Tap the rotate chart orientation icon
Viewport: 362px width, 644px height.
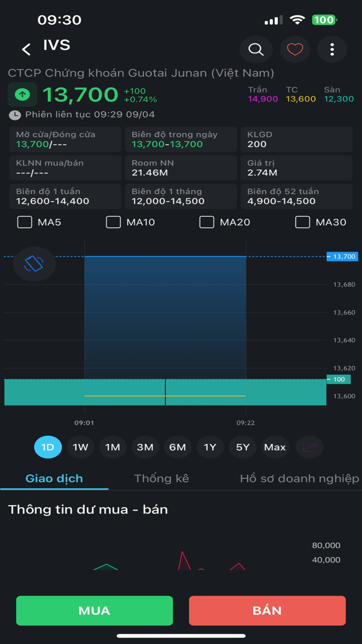[34, 264]
